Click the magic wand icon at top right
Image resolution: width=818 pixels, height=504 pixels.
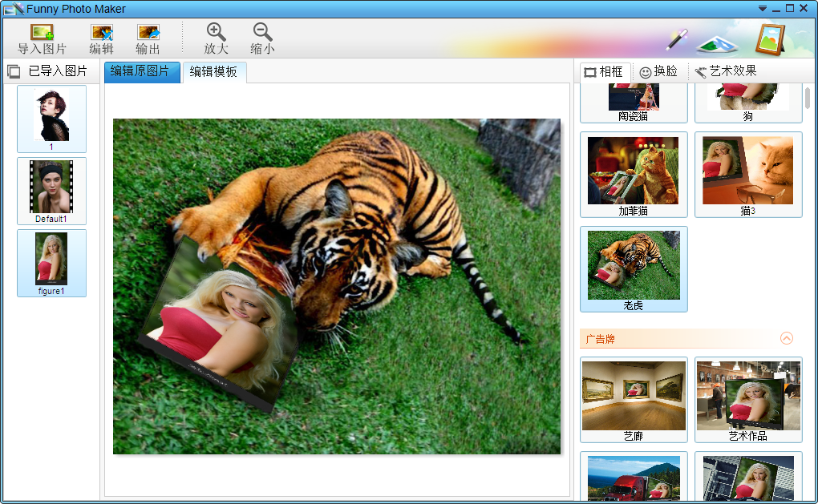click(677, 39)
